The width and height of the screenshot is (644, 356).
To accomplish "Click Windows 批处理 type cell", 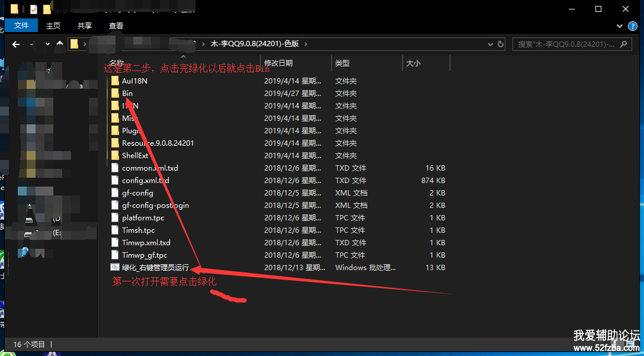I will (366, 268).
